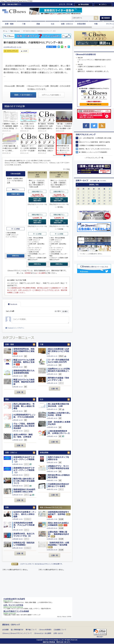This screenshot has width=114, height=644.
Task: Open 利用規約 link in plan notes
Action: (x=28, y=273)
